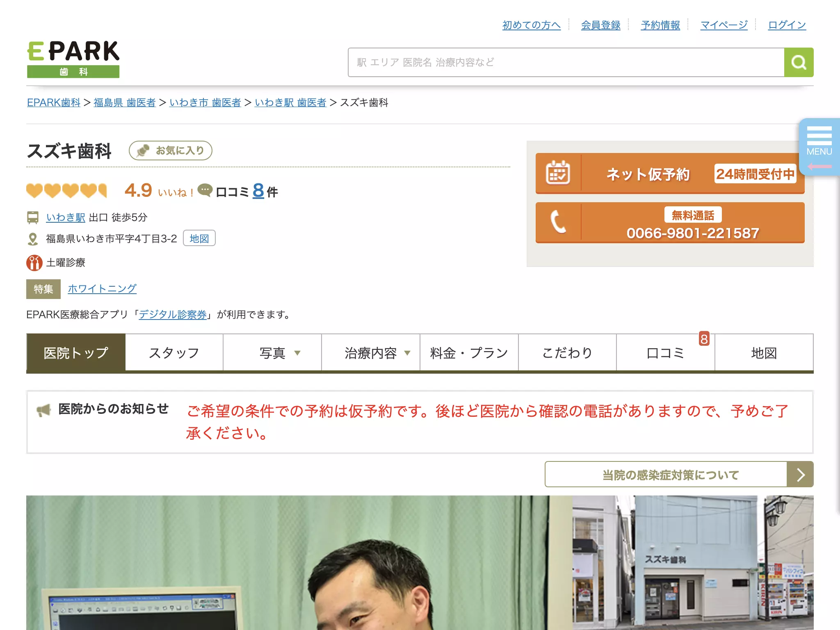Viewport: 840px width, 630px height.
Task: Click the スズキ歯科 building exterior photo
Action: (693, 563)
